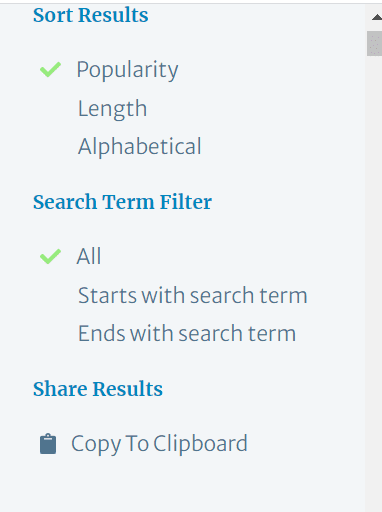Screen dimensions: 382x512
Task: Choose Alphabetical under Sort Results
Action: 139,146
